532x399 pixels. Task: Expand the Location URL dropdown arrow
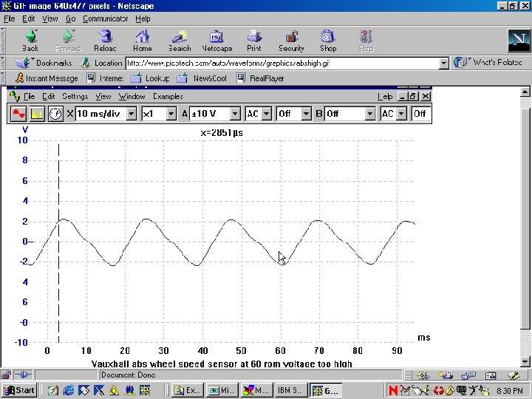coord(444,64)
